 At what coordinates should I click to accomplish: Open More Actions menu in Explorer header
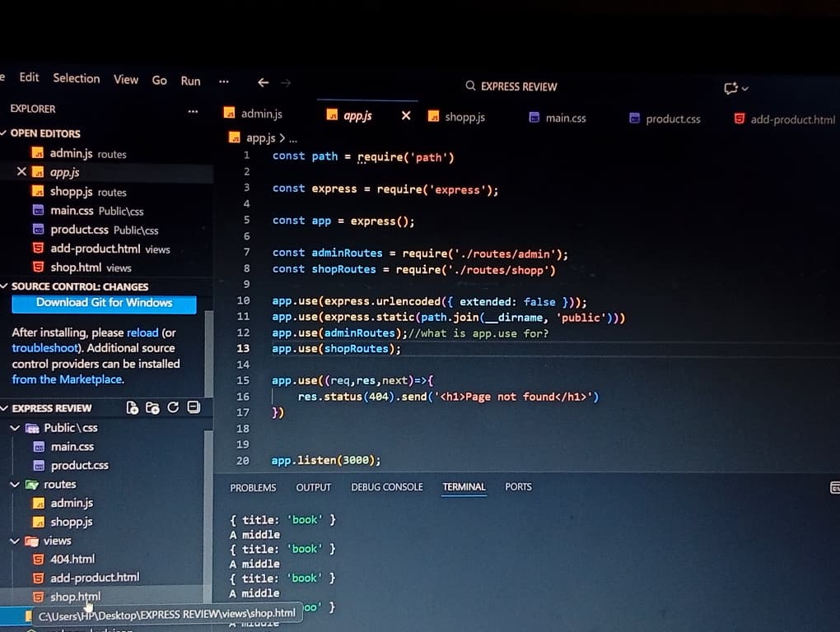[x=193, y=109]
